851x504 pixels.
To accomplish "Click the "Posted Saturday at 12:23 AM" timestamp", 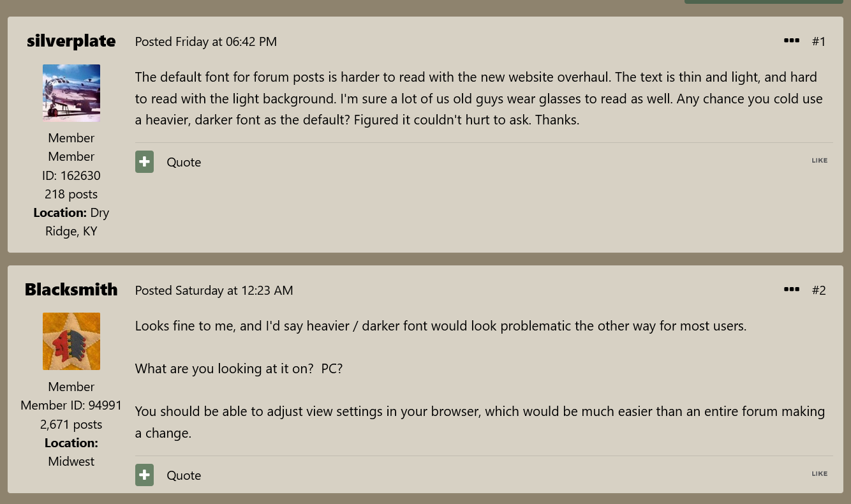I will (x=214, y=290).
